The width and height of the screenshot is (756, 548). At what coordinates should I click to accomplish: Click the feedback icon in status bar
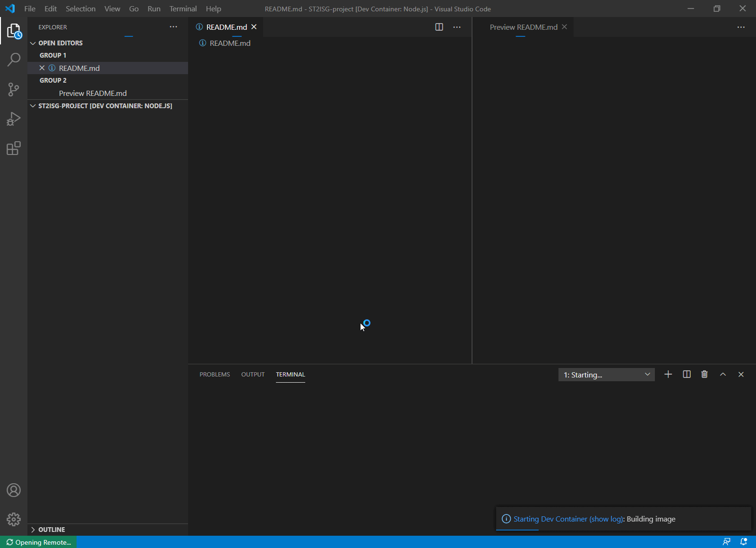coord(726,542)
